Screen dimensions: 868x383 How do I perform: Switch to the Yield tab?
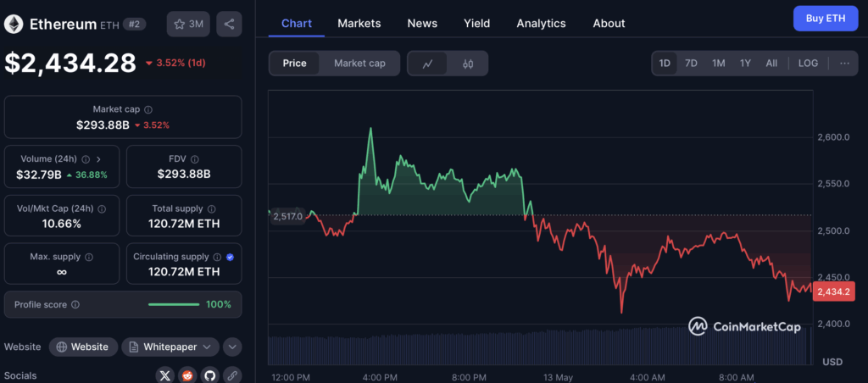(x=477, y=23)
